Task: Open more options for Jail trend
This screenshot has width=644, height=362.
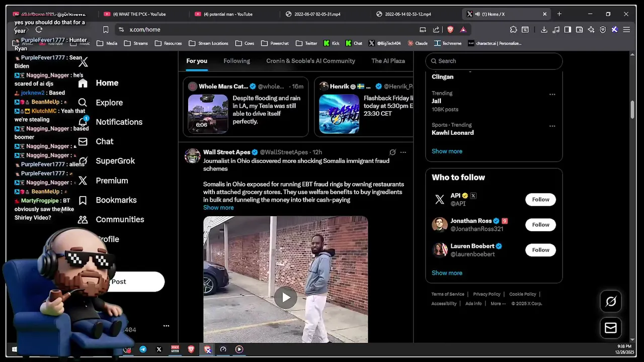Action: (552, 94)
